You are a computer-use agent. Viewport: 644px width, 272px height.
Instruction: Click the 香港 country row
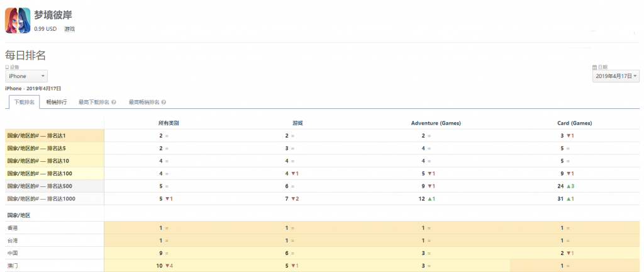pyautogui.click(x=323, y=228)
